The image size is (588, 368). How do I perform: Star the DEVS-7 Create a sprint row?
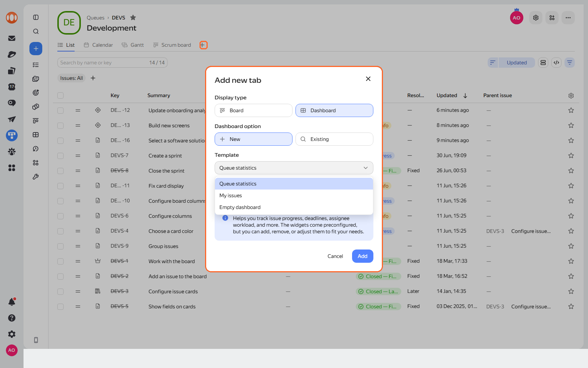click(x=571, y=156)
